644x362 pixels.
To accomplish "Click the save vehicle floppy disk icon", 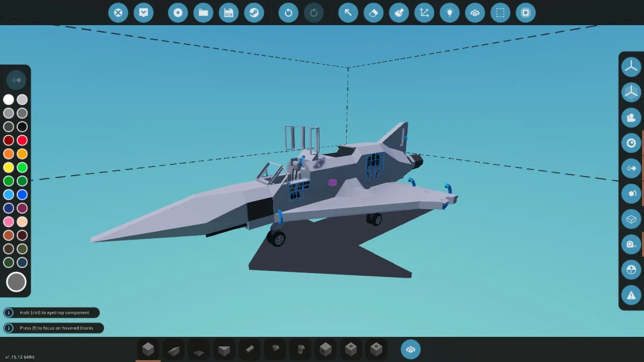I will pyautogui.click(x=229, y=13).
